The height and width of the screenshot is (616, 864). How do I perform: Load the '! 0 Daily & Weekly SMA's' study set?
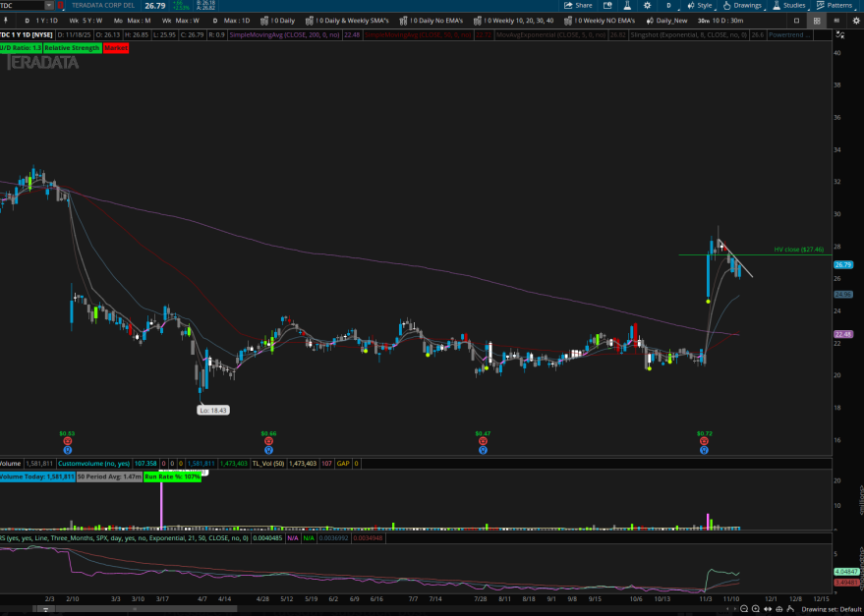(348, 21)
